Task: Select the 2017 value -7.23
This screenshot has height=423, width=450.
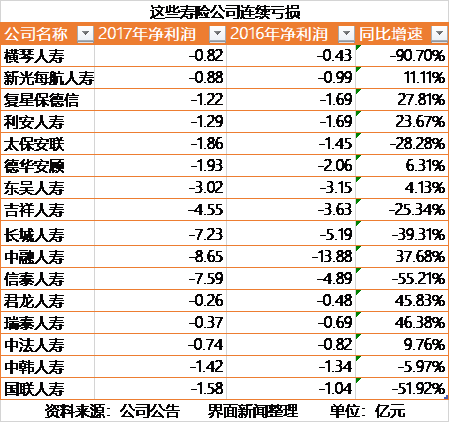Action: pos(206,234)
